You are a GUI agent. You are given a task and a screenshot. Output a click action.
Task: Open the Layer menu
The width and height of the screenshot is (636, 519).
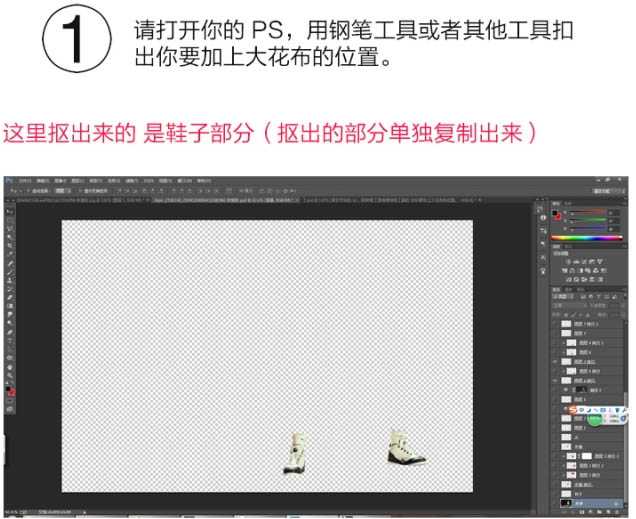point(77,180)
